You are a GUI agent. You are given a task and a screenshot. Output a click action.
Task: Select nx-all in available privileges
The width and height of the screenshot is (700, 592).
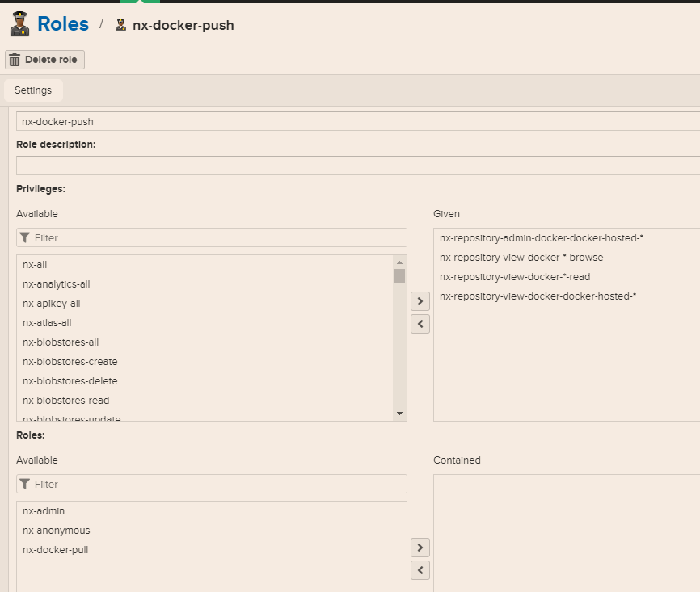click(36, 265)
